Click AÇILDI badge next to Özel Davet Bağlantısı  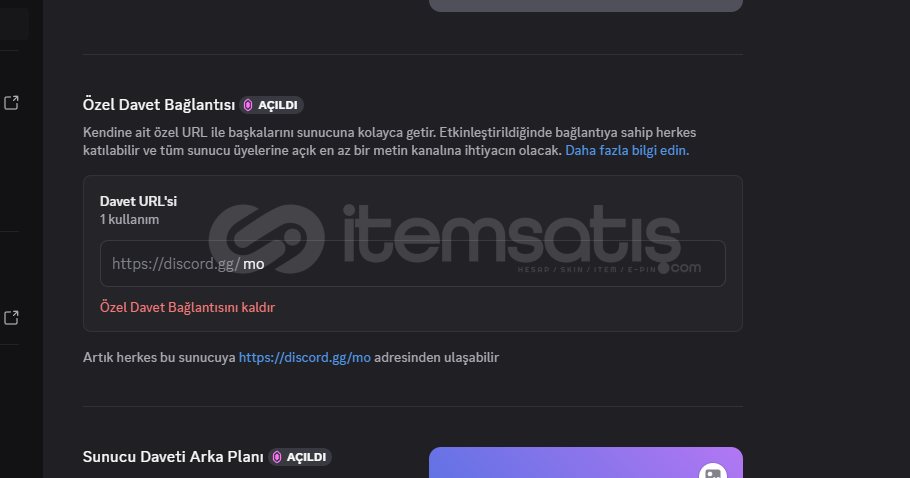271,105
